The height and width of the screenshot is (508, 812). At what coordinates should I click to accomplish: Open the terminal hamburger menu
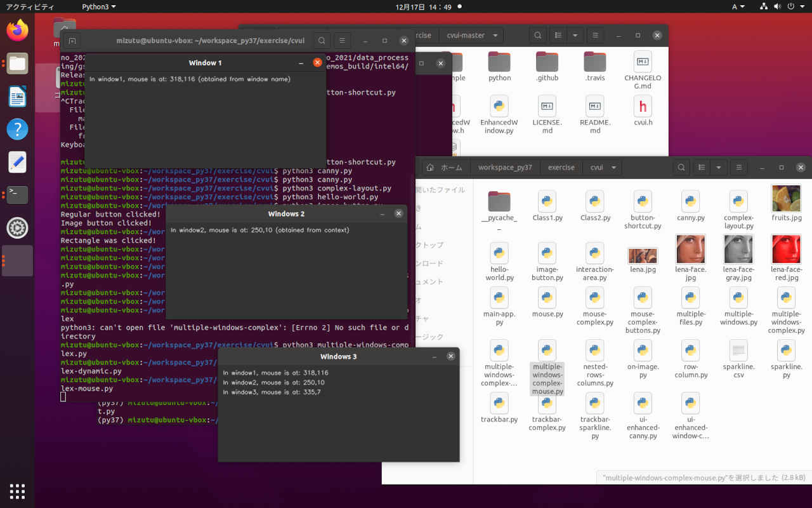(342, 41)
